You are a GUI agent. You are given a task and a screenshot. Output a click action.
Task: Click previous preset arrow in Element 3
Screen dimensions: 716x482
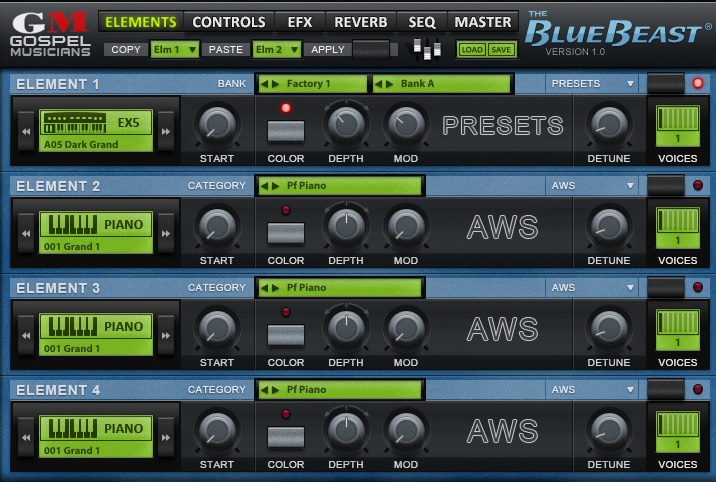[26, 335]
